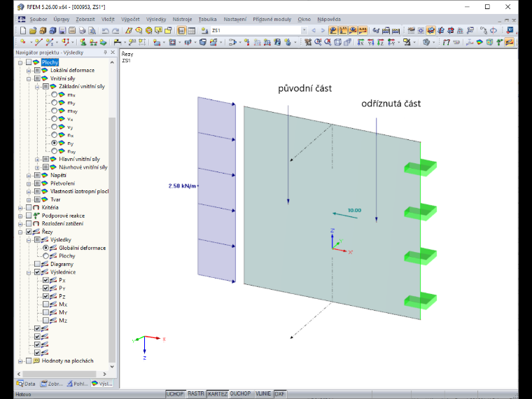Select Rozložení zatížení tree item

point(62,223)
